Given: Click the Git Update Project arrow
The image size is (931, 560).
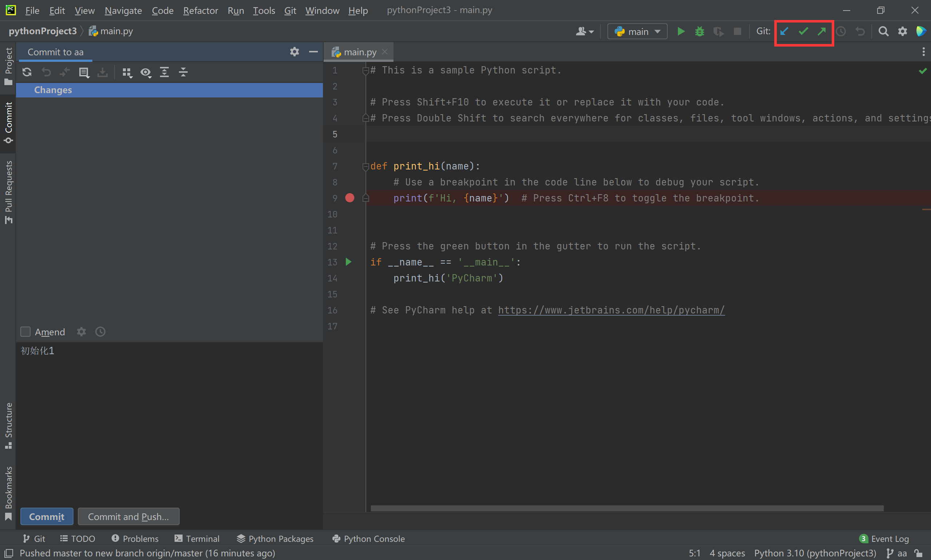Looking at the screenshot, I should point(784,31).
